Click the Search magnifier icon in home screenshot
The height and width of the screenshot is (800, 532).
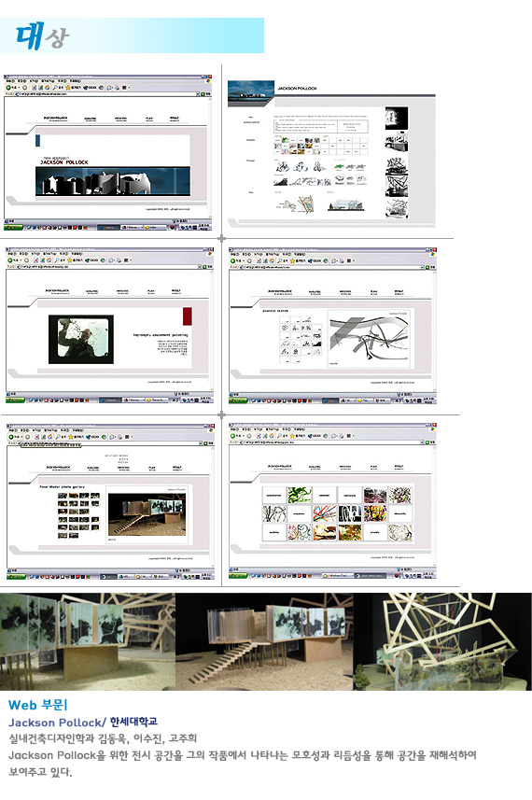(x=56, y=88)
